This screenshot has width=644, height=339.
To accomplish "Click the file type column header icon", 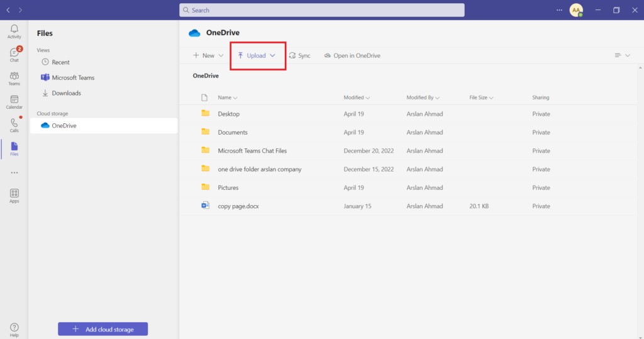I will point(204,97).
